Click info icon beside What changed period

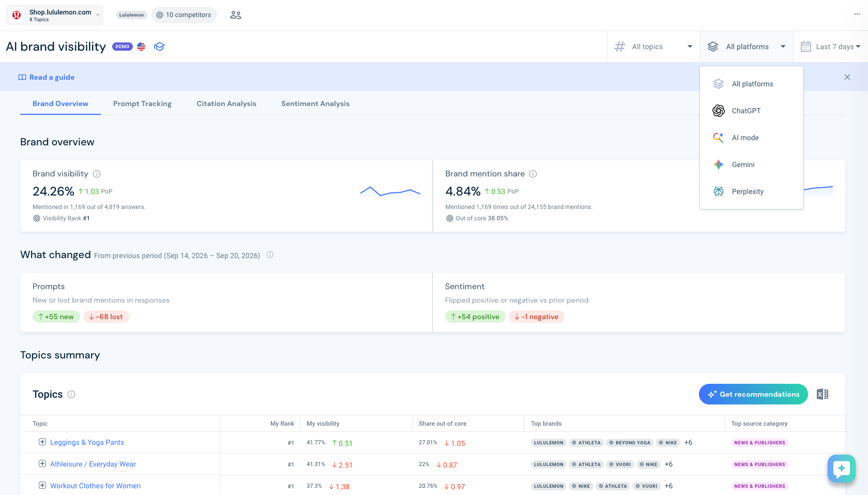coord(270,254)
